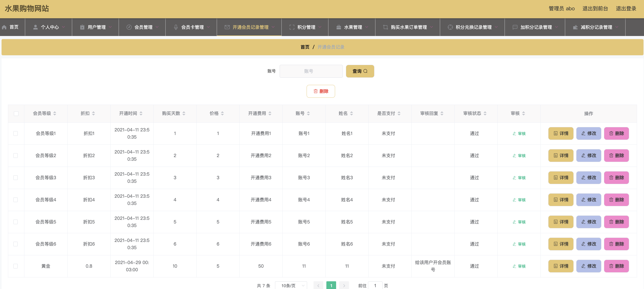Open the 首页 navigation item
The height and width of the screenshot is (289, 644).
click(12, 27)
